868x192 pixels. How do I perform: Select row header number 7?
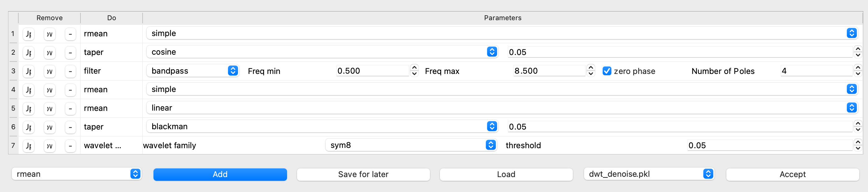coord(13,145)
